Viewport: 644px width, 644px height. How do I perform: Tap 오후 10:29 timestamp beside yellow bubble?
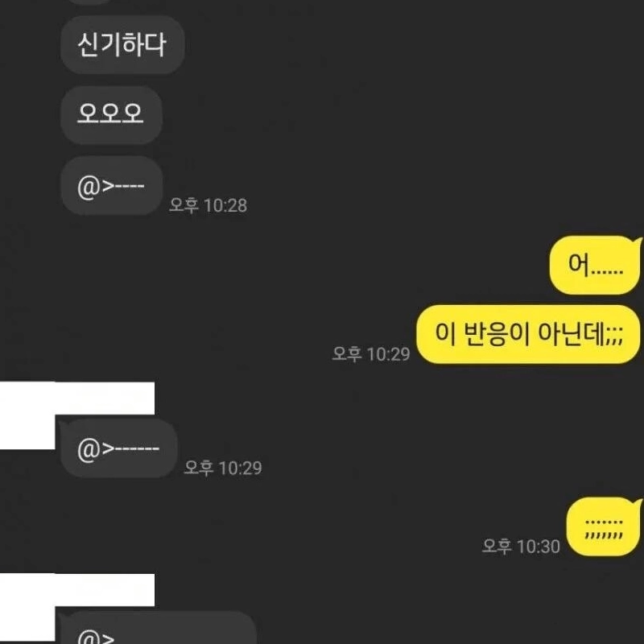(x=371, y=353)
